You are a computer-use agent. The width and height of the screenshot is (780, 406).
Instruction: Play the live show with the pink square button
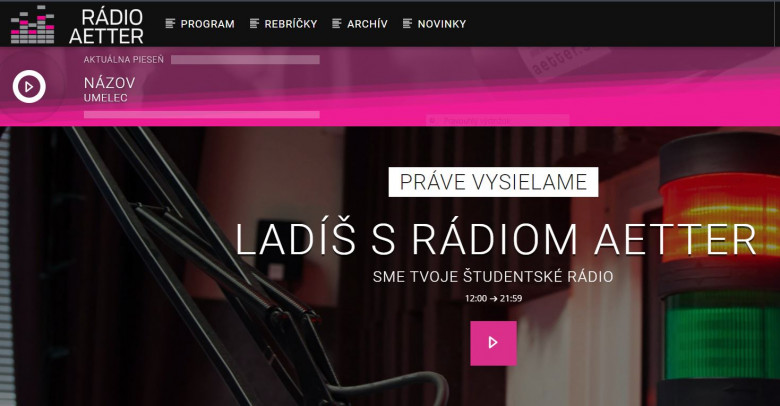click(x=493, y=343)
